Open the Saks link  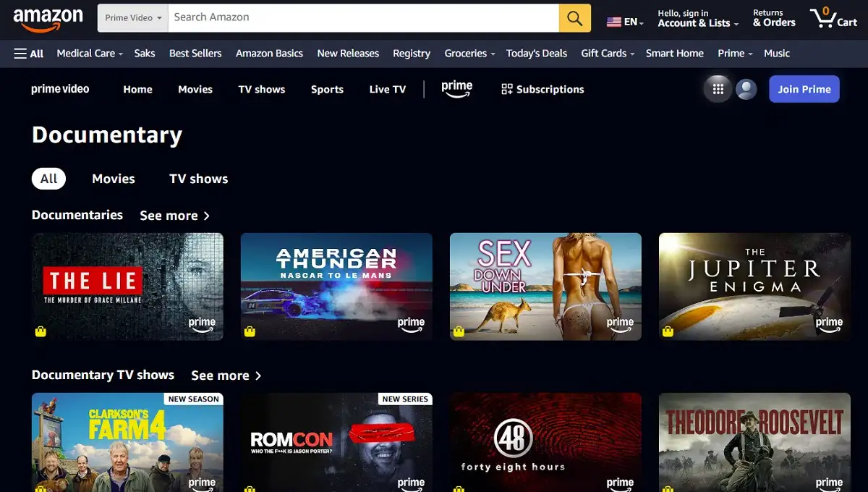[145, 54]
